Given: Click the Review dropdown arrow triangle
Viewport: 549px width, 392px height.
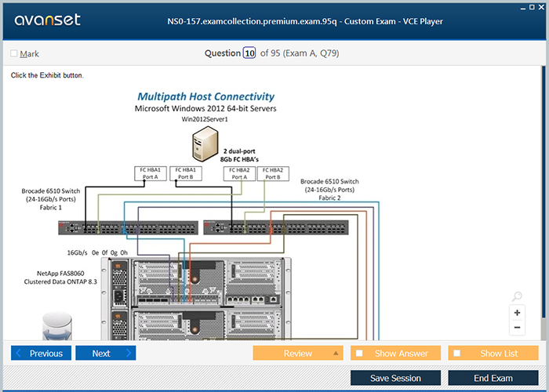Looking at the screenshot, I should [336, 353].
